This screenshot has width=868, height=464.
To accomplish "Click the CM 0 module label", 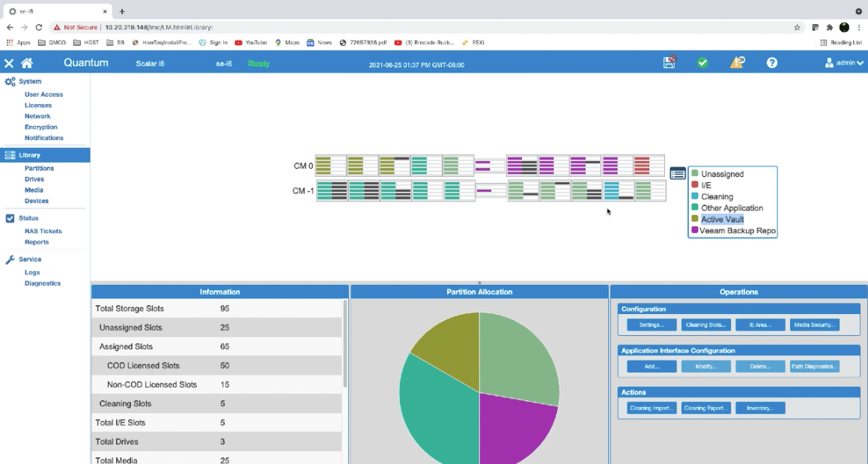I will [x=303, y=166].
